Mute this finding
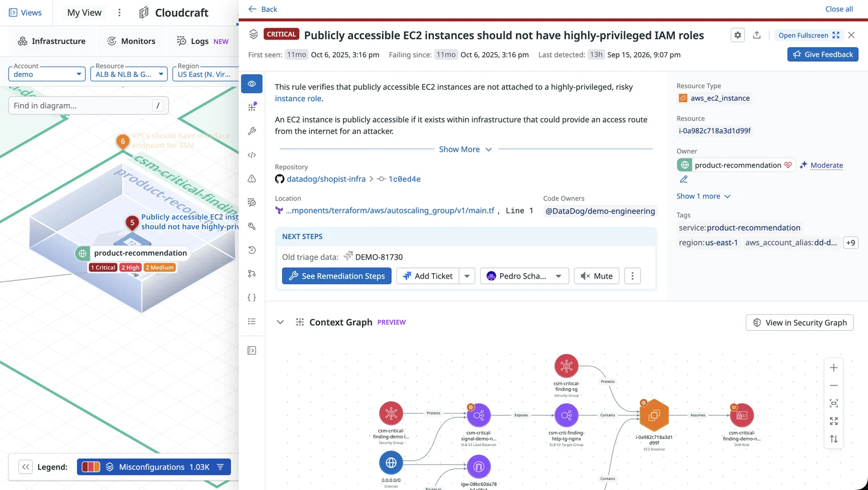 [x=597, y=276]
